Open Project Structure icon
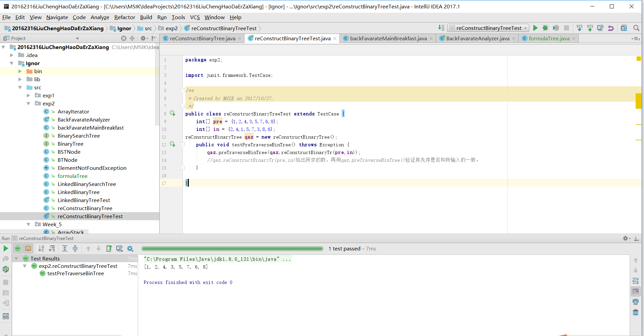644x336 pixels. tap(624, 28)
